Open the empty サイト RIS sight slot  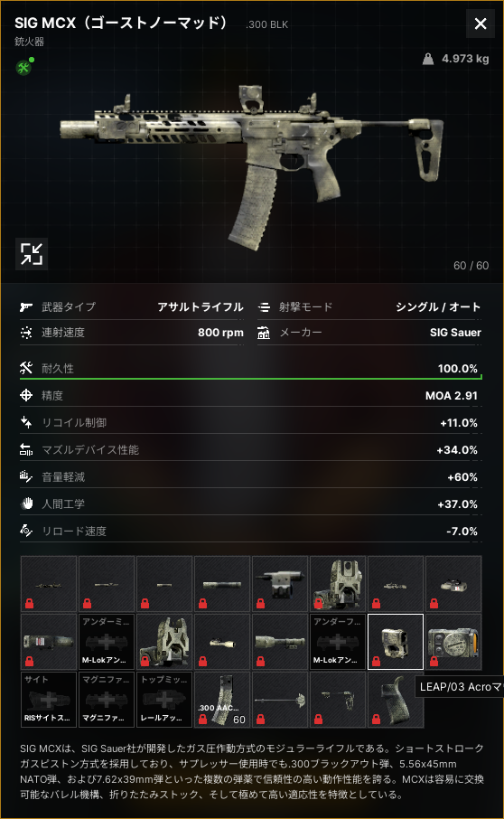click(x=49, y=700)
